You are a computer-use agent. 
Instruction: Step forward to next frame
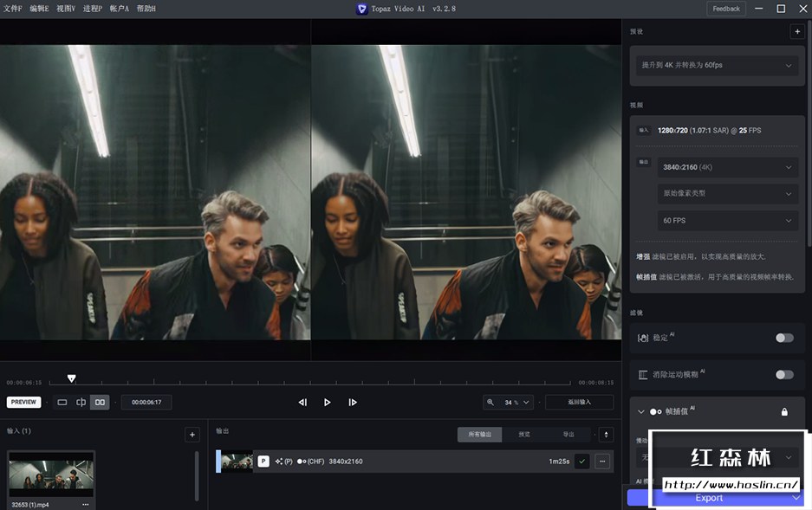(353, 402)
